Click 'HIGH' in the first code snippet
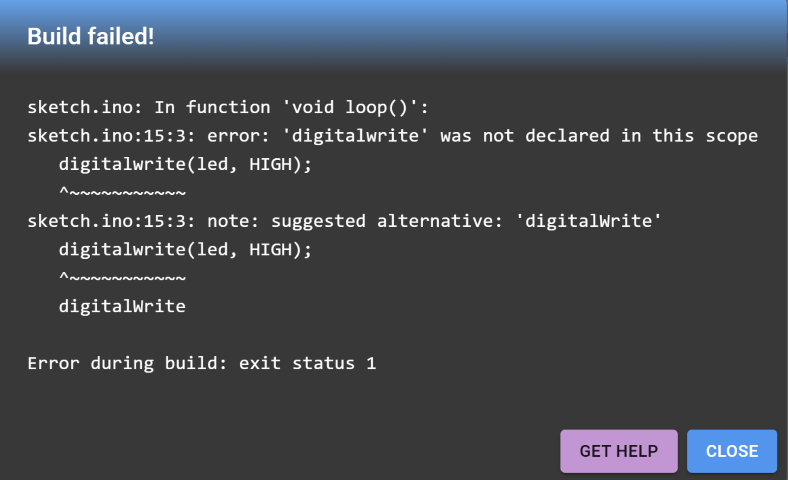788x480 pixels. (270, 164)
